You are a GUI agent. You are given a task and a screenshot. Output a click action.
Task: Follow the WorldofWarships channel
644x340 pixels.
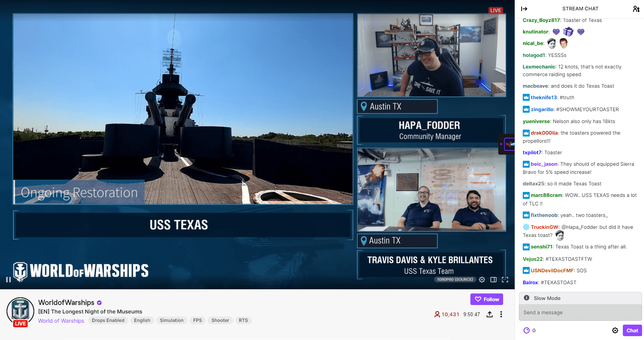[x=487, y=299]
